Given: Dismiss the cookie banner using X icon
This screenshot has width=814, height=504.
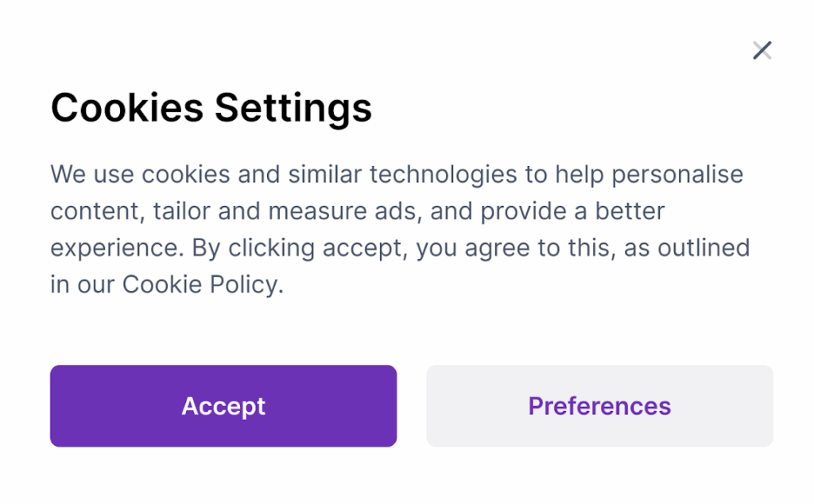Looking at the screenshot, I should pos(762,51).
